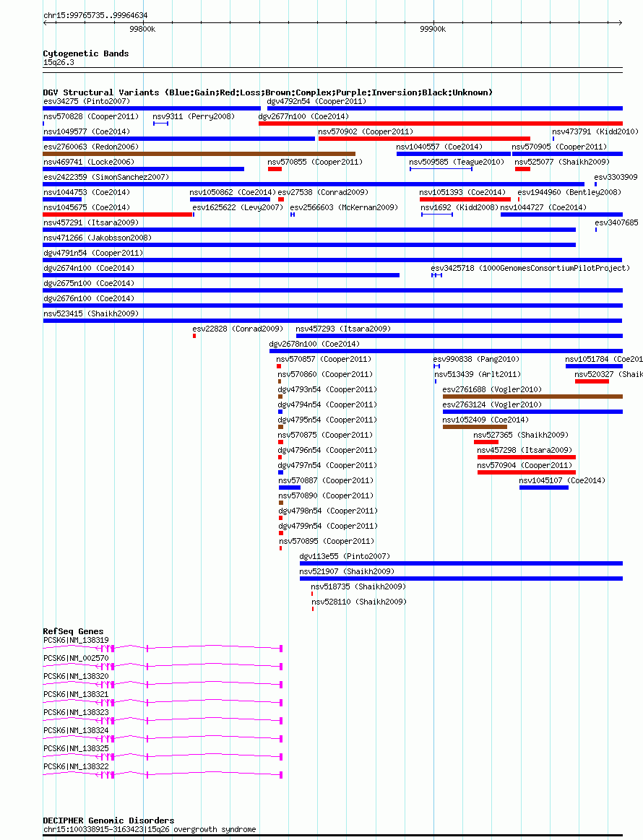
Task: Click dgv2674n100 (Coe2014) label
Action: pos(89,268)
